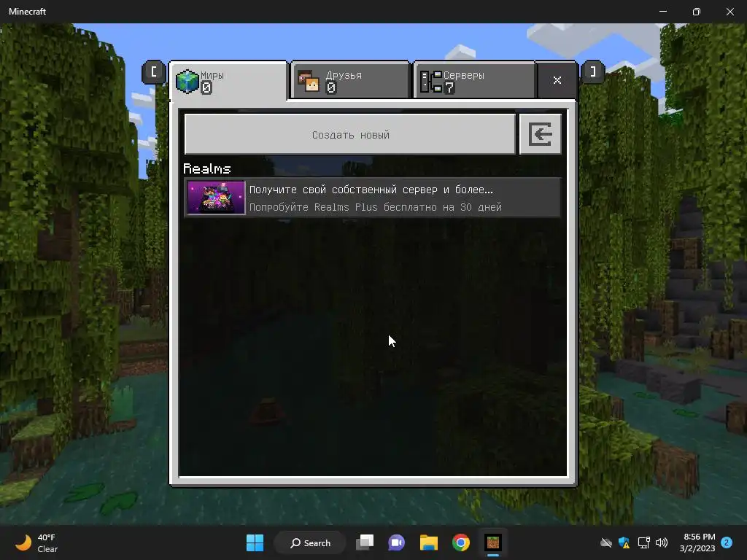Close the play menu with X
The height and width of the screenshot is (560, 747).
point(557,80)
